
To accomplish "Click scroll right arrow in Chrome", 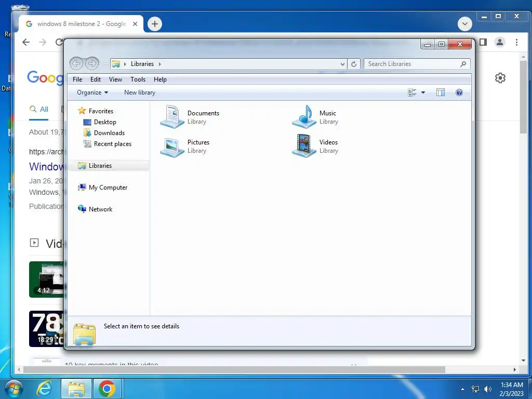I will [x=514, y=369].
